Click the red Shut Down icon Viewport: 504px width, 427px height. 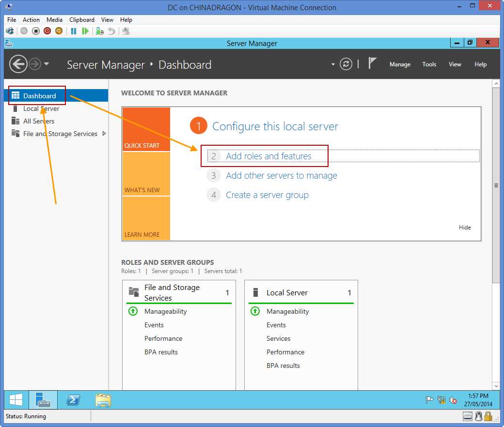[47, 31]
